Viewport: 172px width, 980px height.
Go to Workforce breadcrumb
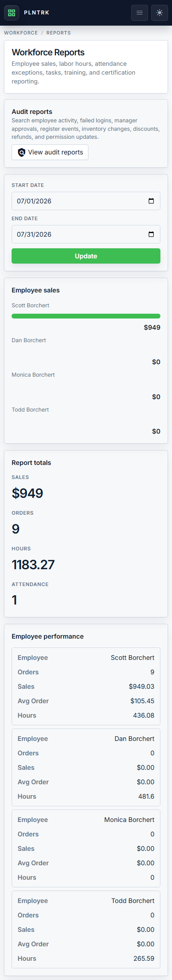pyautogui.click(x=21, y=33)
